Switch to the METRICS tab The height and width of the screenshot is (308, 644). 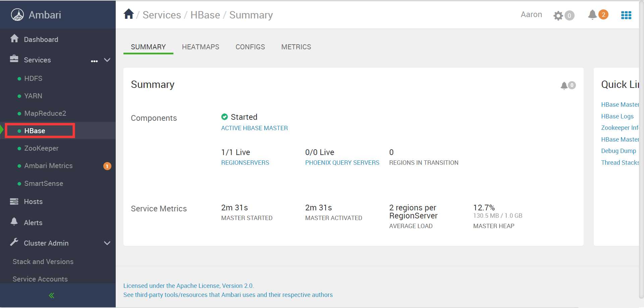[x=296, y=47]
